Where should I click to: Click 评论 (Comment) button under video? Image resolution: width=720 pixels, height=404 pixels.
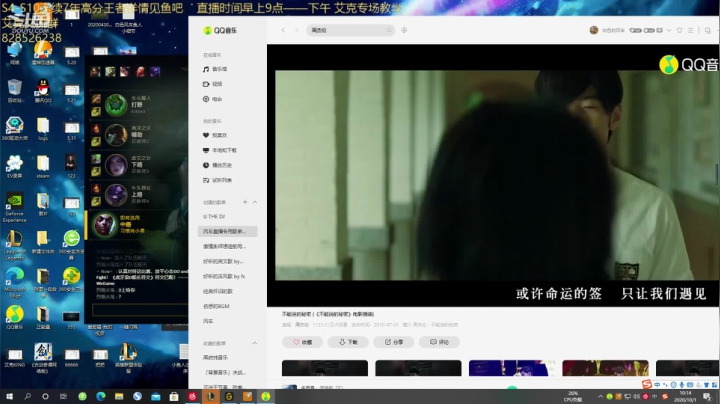[x=439, y=342]
